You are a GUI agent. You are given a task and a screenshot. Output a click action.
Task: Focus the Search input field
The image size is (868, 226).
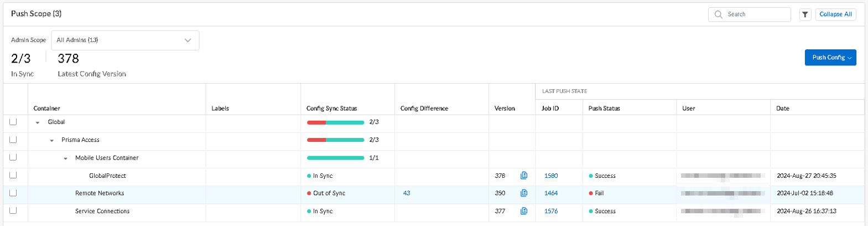(756, 14)
